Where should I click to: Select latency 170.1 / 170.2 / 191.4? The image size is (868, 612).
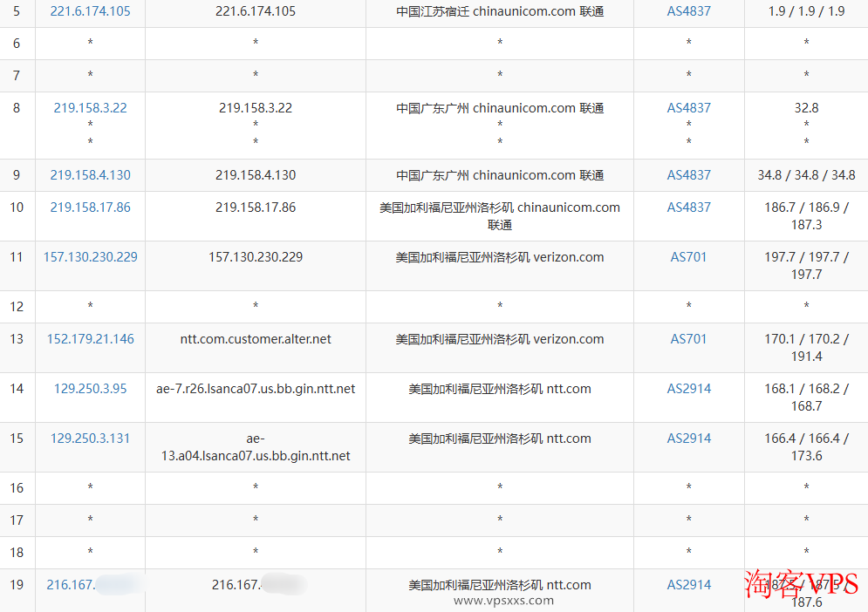[807, 348]
